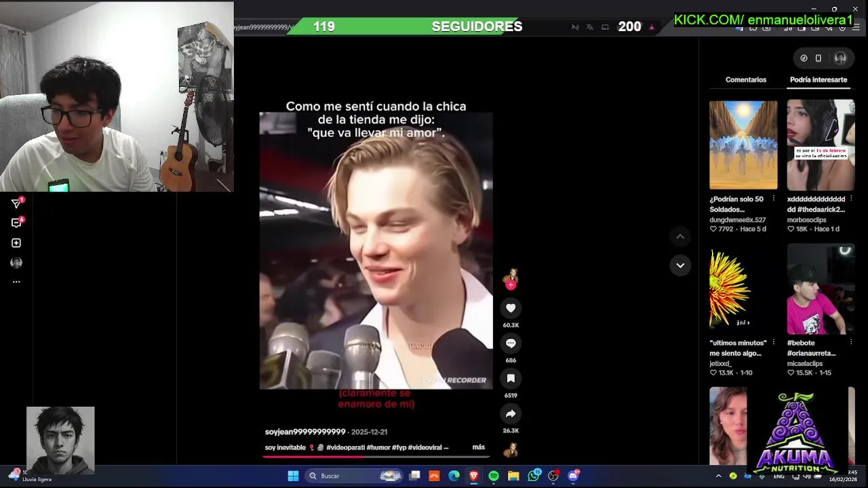Open the spinning sound disc avatar
The width and height of the screenshot is (868, 488).
(x=511, y=449)
